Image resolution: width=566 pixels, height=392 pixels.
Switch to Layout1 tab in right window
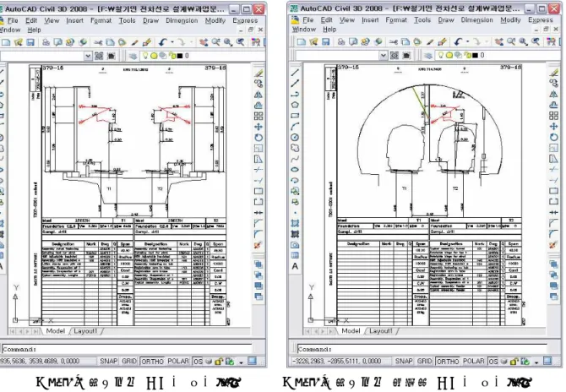pos(381,330)
